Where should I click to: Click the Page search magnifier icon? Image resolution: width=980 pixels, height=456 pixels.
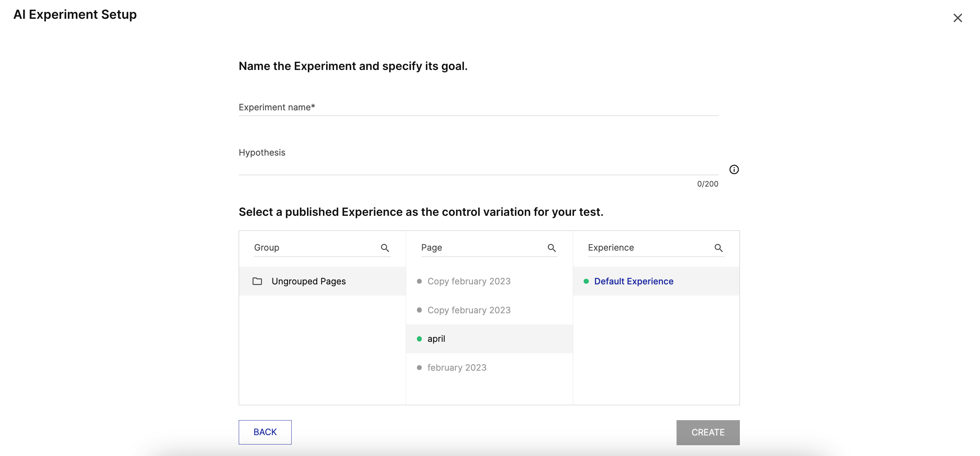552,248
